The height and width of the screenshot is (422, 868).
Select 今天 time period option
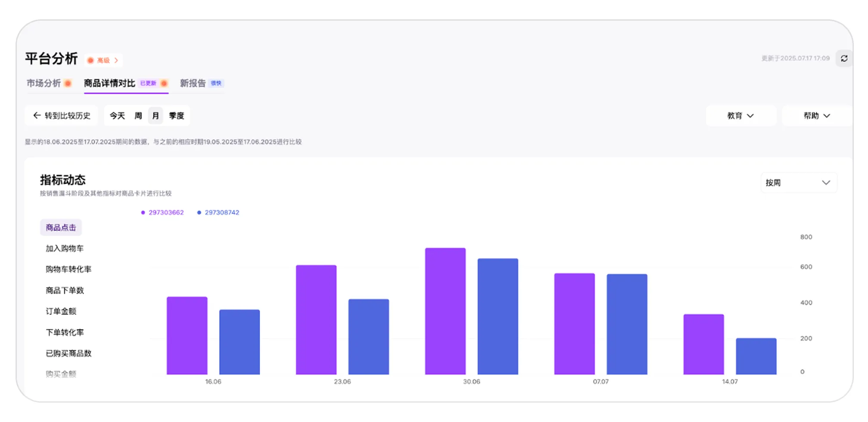point(117,116)
